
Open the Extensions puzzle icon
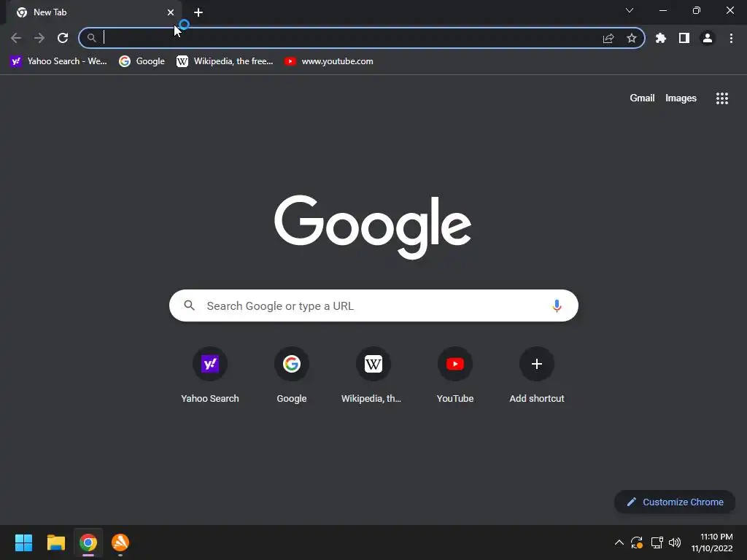661,38
